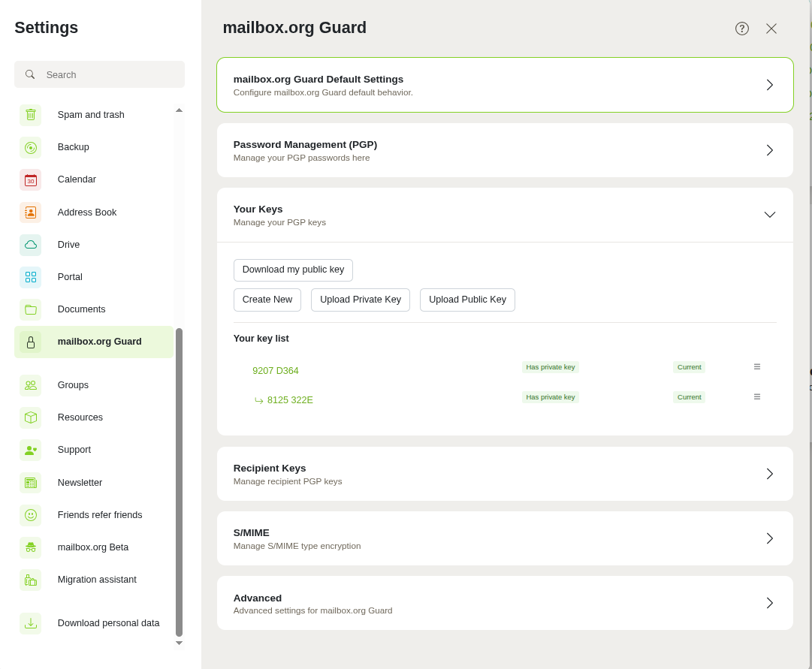Collapse the Your Keys section chevron
Screen dimensions: 812x669
(769, 215)
